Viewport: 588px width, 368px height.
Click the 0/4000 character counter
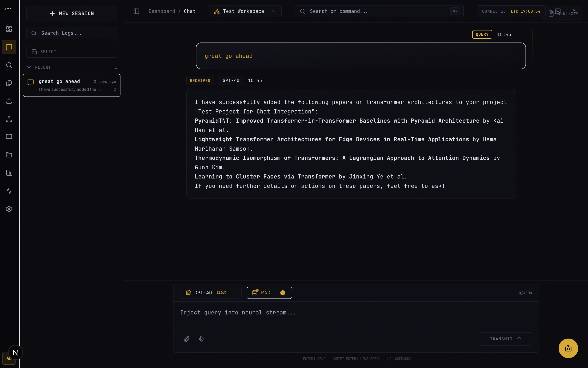click(525, 293)
